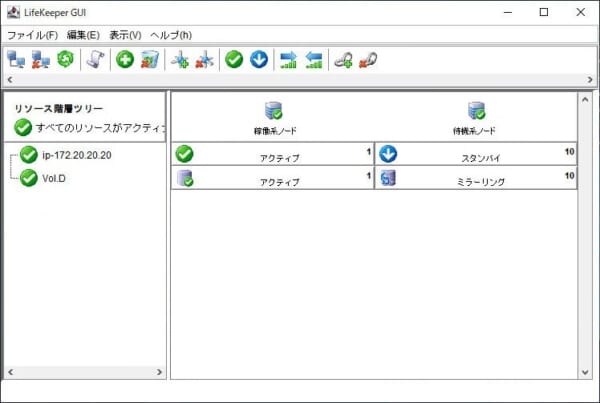The image size is (600, 403).
Task: Click the スタンバイ status label
Action: click(x=481, y=158)
